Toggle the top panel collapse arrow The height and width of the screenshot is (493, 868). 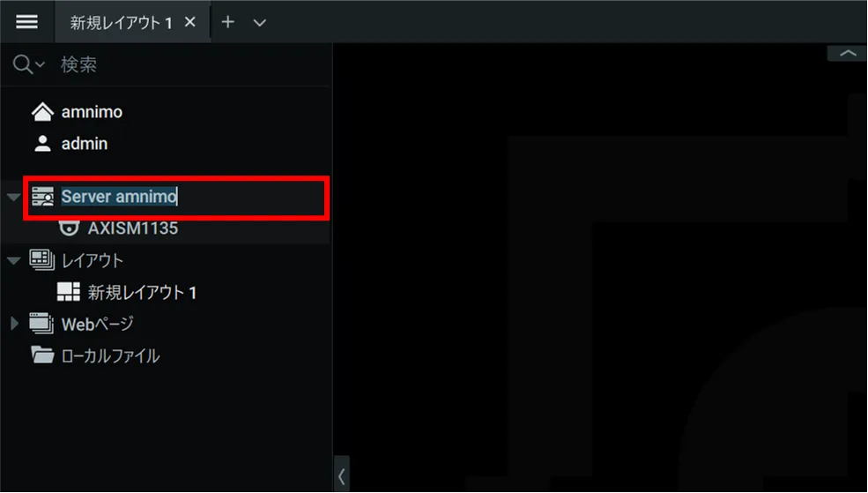coord(848,53)
